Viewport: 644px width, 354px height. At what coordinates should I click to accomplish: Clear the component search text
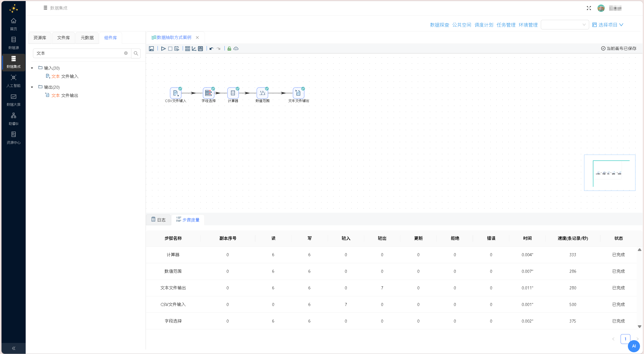click(126, 53)
